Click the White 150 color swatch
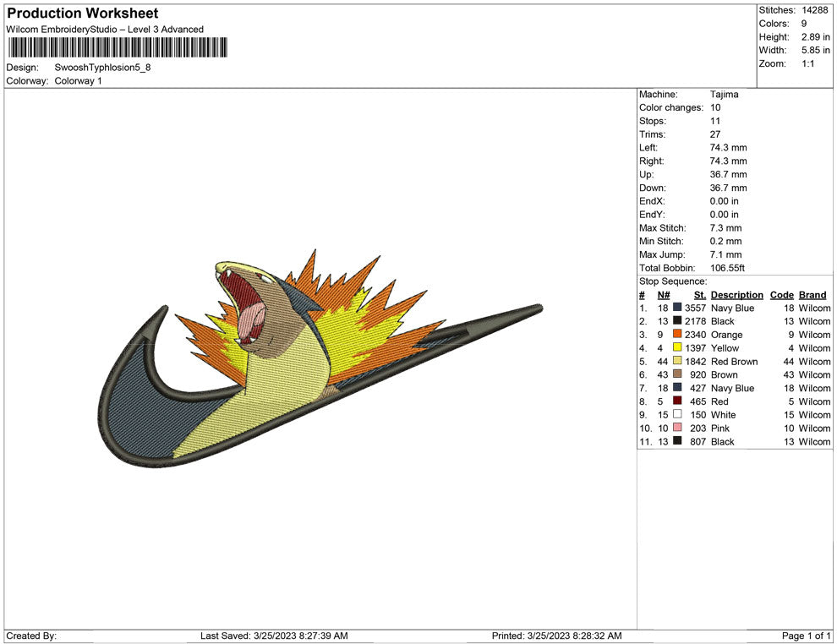 pos(677,414)
